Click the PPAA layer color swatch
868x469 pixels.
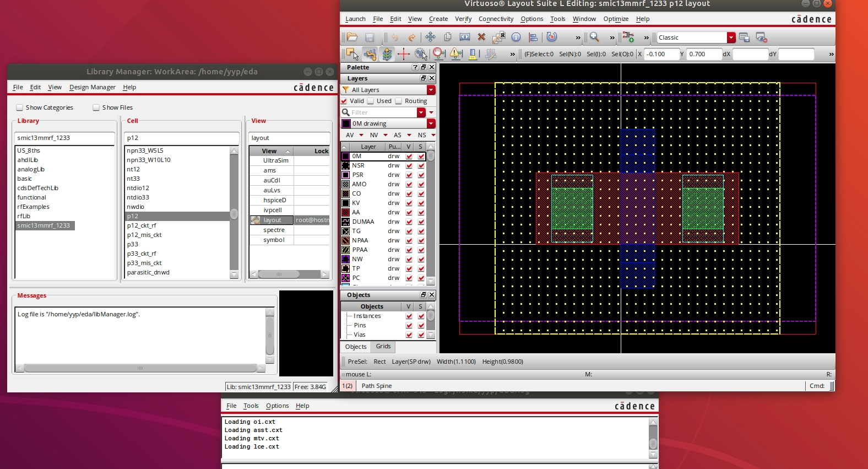(346, 250)
